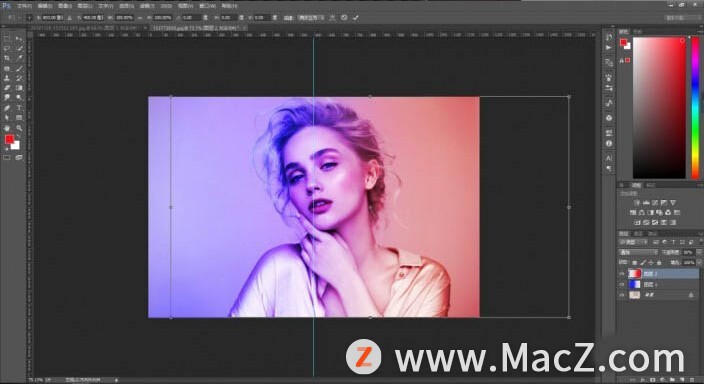The width and height of the screenshot is (704, 384).
Task: Click the foreground color swatch in toolbox
Action: (x=9, y=140)
